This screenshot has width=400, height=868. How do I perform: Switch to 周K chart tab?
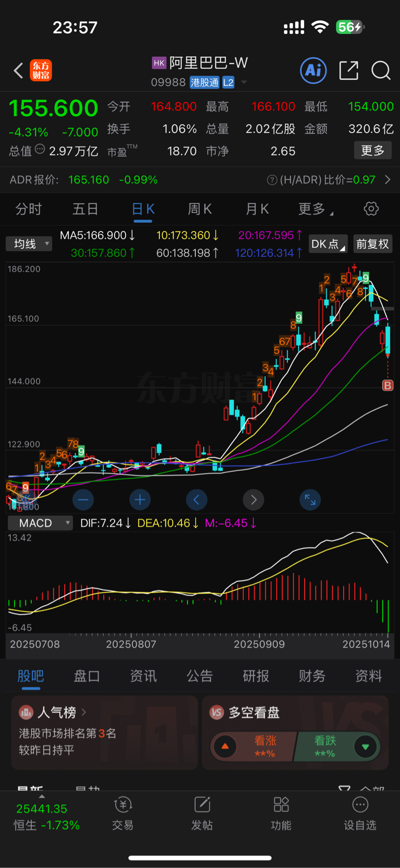point(200,209)
